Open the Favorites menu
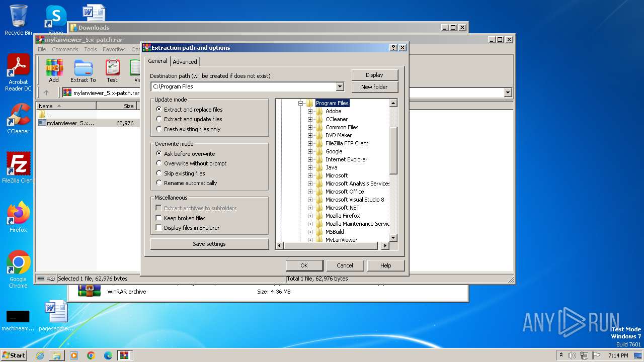 tap(114, 49)
